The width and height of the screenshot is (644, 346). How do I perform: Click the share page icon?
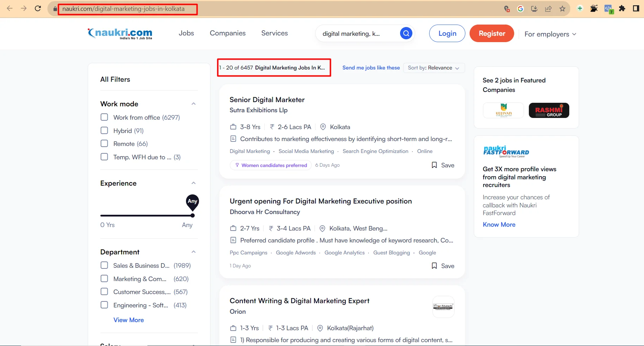click(548, 9)
